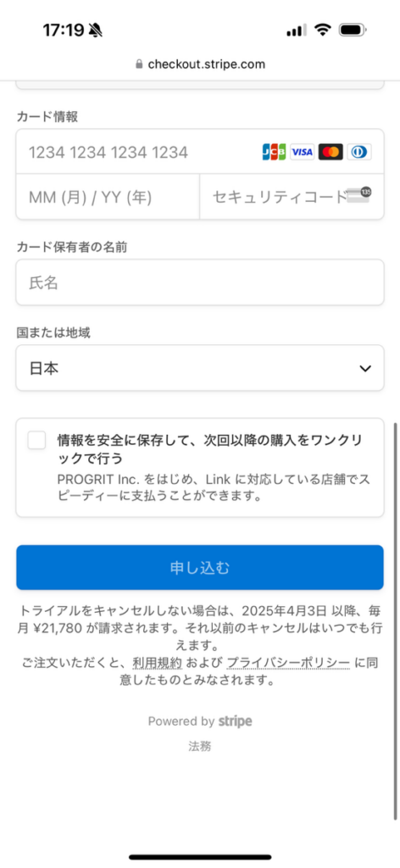The width and height of the screenshot is (400, 868).
Task: Click the CVC card hint icon
Action: pos(359,196)
